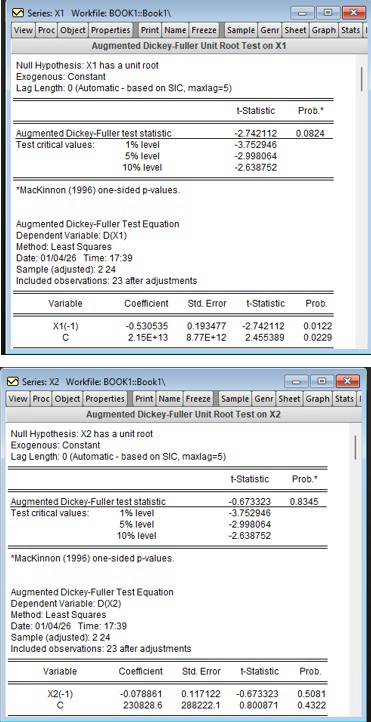Maximize the Series X1 window
Viewport: 371px width, 722px height.
(x=328, y=13)
